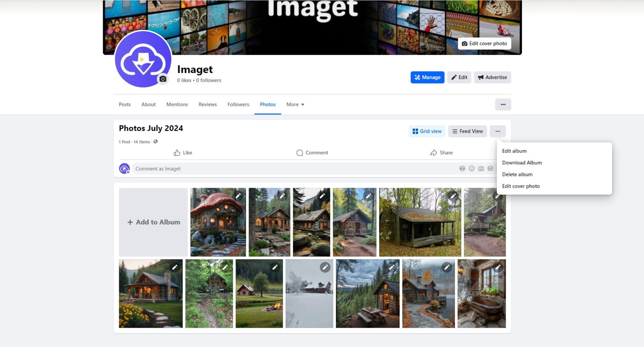This screenshot has height=347, width=644.
Task: Open the emoji picker in the comment box
Action: 471,168
